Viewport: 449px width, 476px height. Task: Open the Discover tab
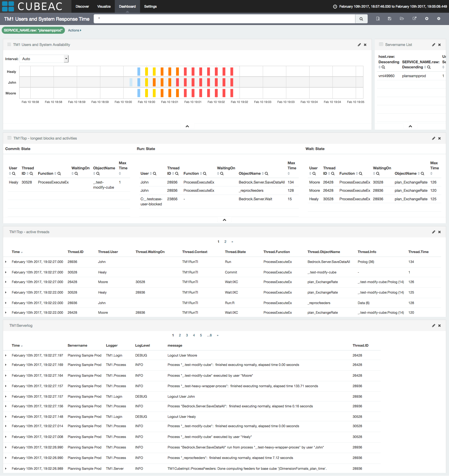pos(82,6)
